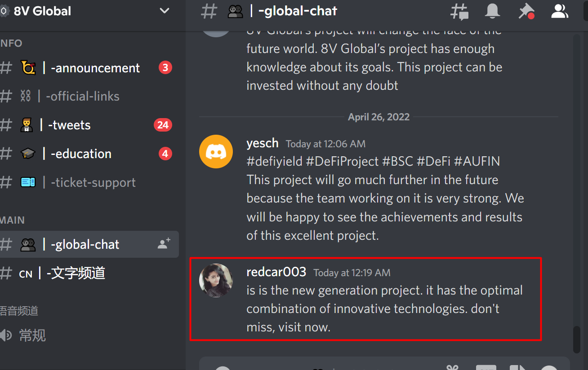Open notification settings bell icon
The height and width of the screenshot is (370, 588).
tap(492, 11)
